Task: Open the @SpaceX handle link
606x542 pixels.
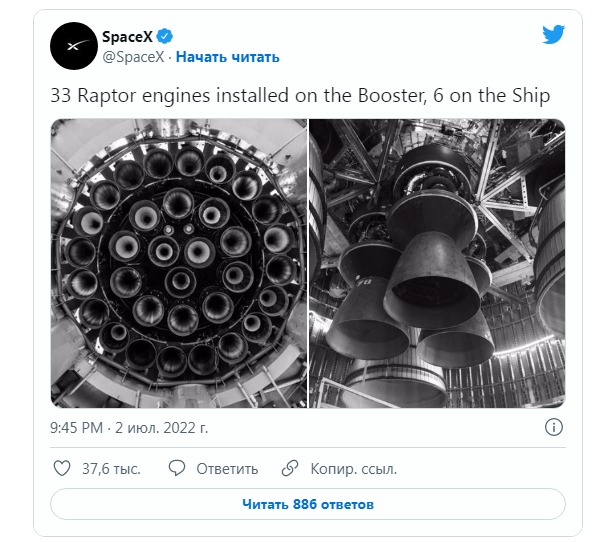Action: pos(132,57)
